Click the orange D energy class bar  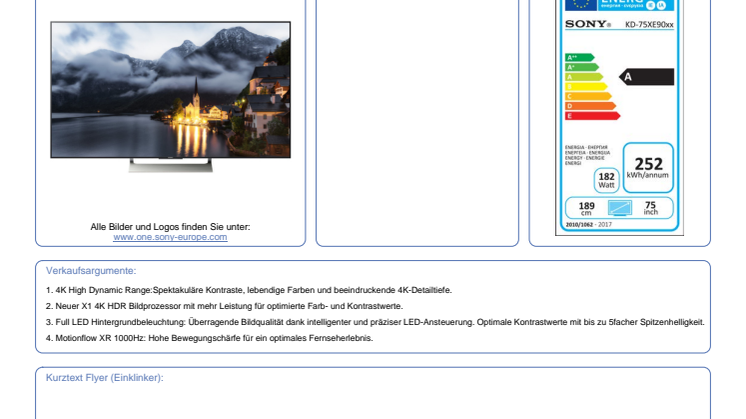click(590, 106)
